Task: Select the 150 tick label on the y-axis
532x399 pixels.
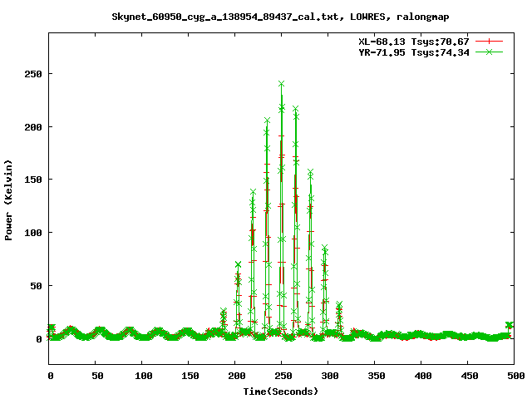Action: pyautogui.click(x=33, y=180)
